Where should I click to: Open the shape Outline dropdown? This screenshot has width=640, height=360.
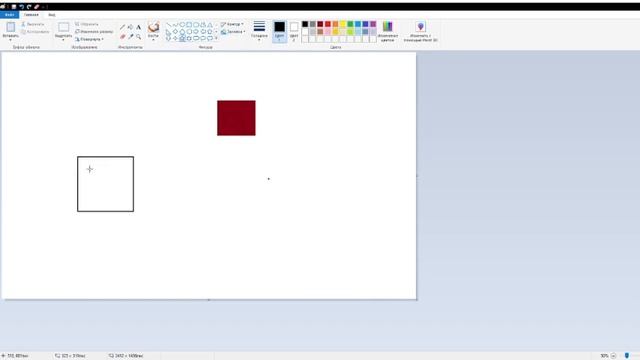pos(232,24)
